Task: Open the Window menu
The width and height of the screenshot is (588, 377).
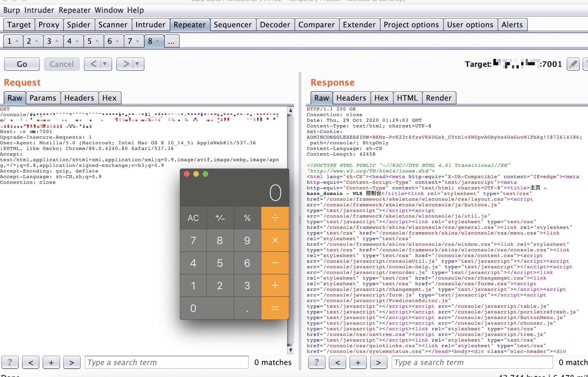Action: point(109,10)
